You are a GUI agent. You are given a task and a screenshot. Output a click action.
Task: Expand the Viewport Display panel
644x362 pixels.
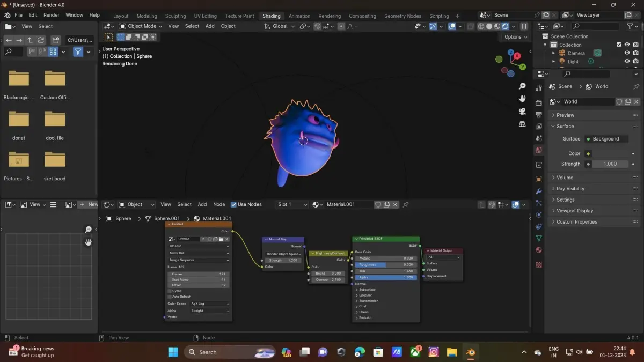[x=594, y=211]
